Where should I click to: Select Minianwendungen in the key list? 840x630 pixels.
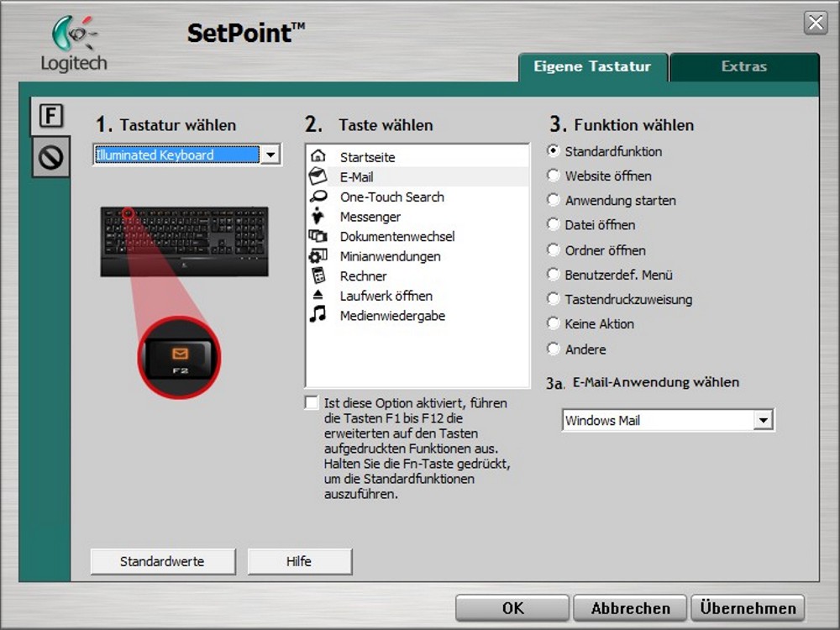click(x=417, y=256)
